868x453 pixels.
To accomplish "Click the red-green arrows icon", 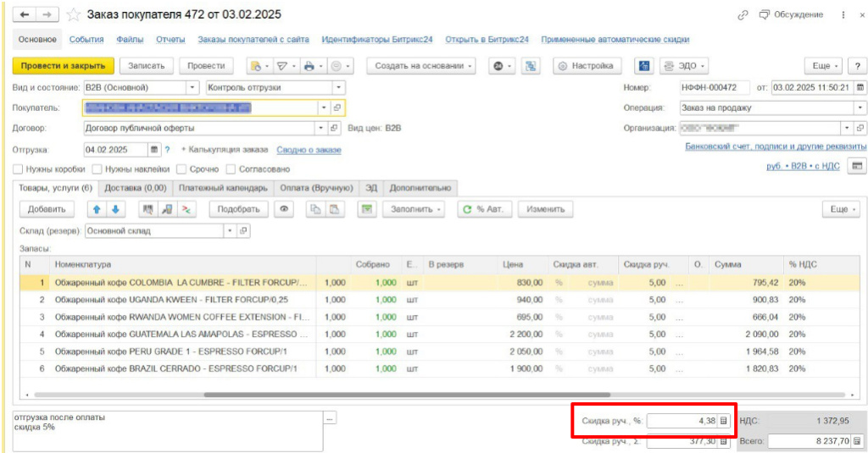I will point(186,209).
